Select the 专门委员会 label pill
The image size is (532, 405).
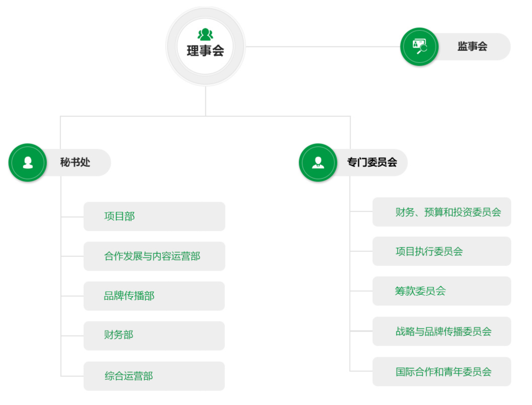(372, 163)
